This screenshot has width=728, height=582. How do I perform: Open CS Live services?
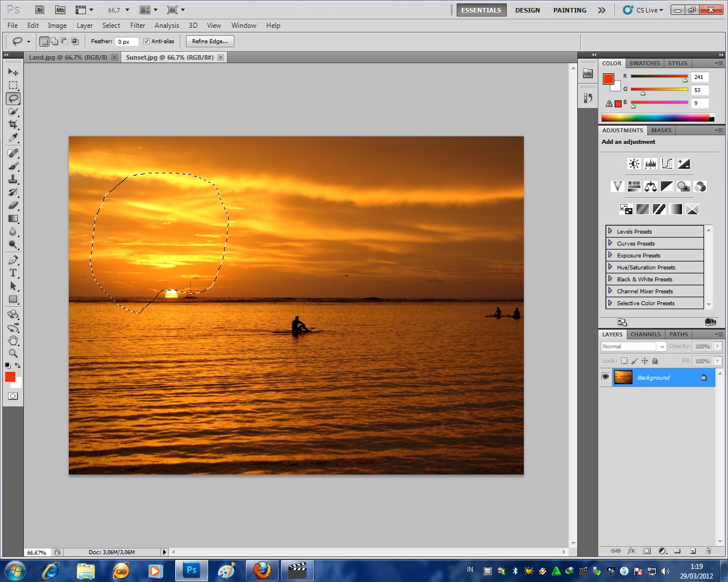643,10
